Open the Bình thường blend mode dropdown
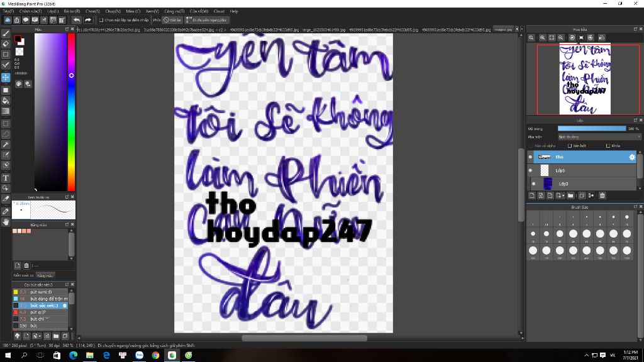 tap(599, 136)
